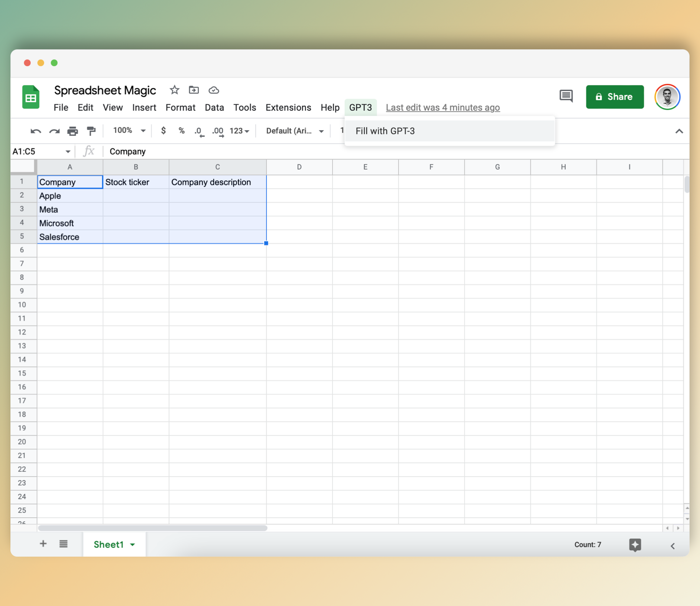Open the comment history icon
Viewport: 700px width, 606px height.
click(x=566, y=96)
